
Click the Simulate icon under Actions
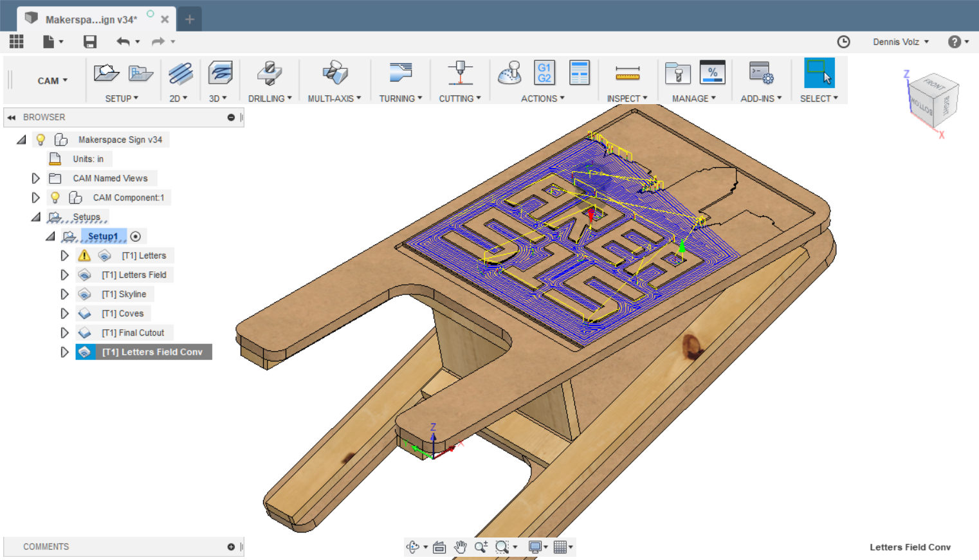(510, 73)
